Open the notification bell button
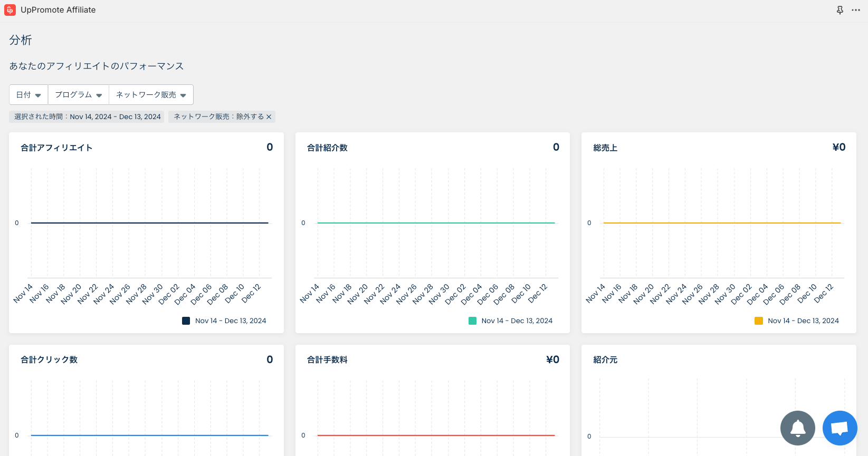Viewport: 868px width, 456px height. pyautogui.click(x=797, y=428)
